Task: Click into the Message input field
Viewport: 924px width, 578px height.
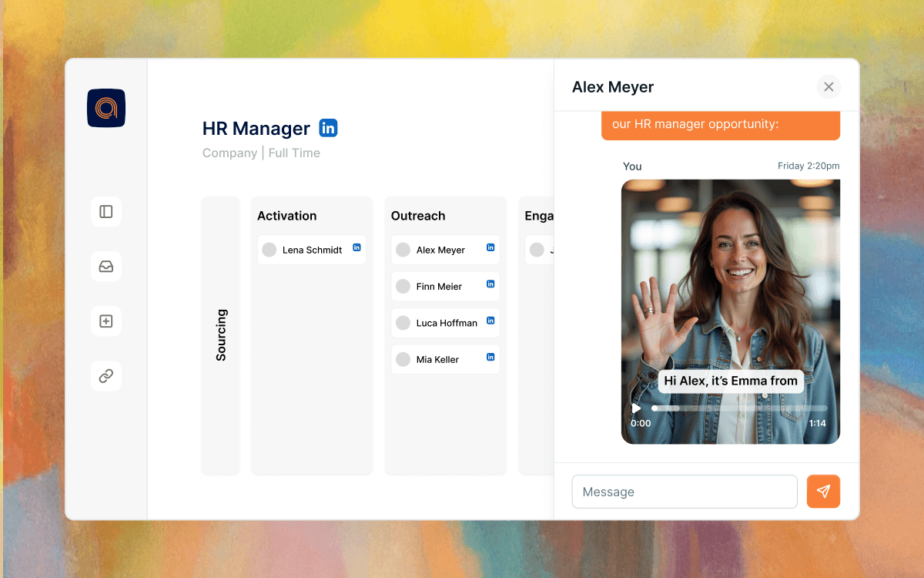Action: pos(684,492)
